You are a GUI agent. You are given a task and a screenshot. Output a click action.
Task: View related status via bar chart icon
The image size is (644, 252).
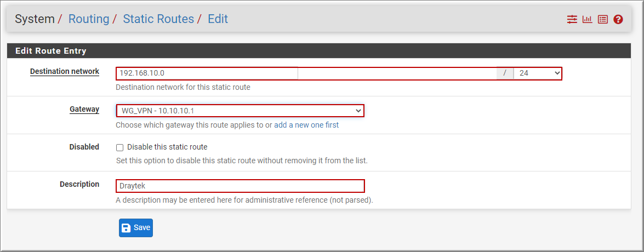pos(588,19)
